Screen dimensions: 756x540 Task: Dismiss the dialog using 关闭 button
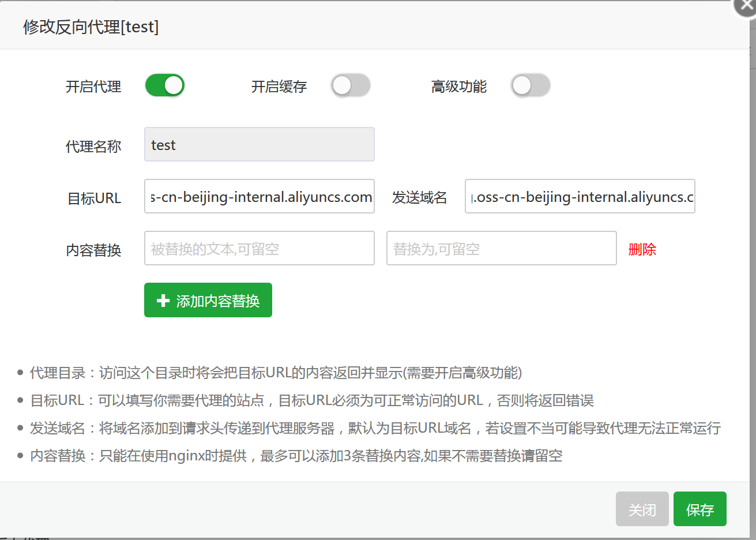click(642, 509)
